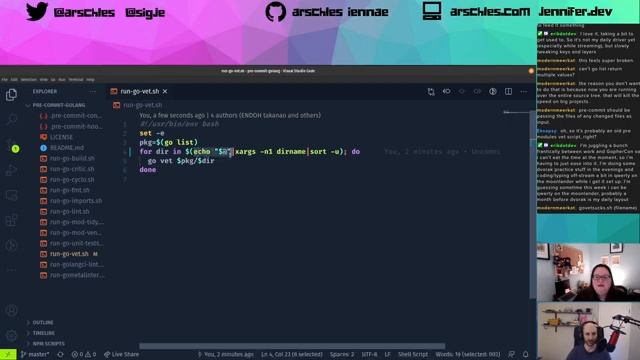This screenshot has height=360, width=640.
Task: Open the Help menu
Action: click(x=90, y=80)
